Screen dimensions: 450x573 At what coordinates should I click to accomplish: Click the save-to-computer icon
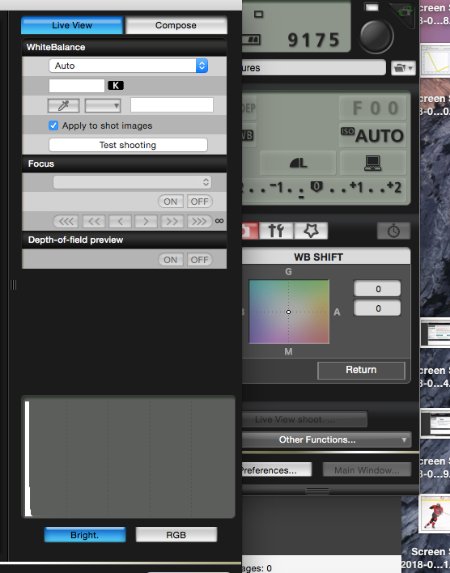pyautogui.click(x=373, y=163)
